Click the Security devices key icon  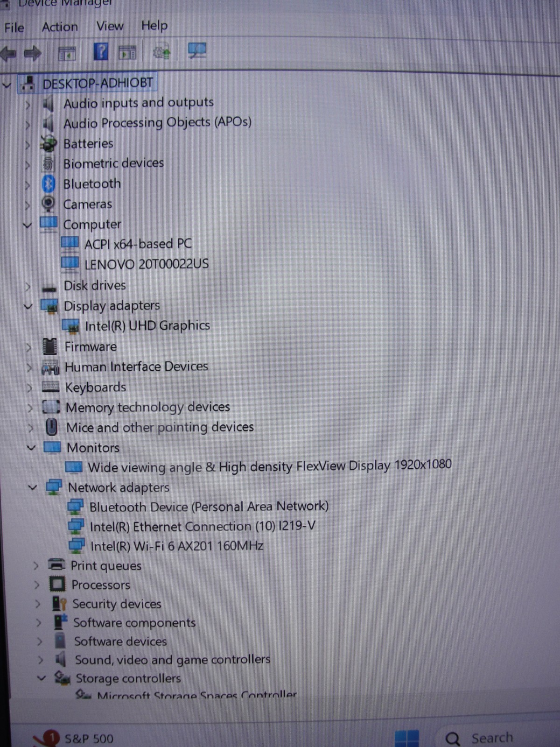[x=59, y=604]
